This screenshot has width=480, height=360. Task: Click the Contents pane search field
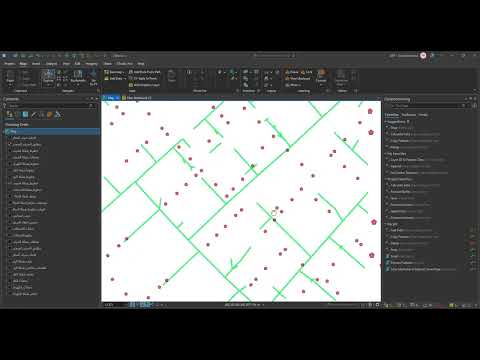(x=50, y=106)
